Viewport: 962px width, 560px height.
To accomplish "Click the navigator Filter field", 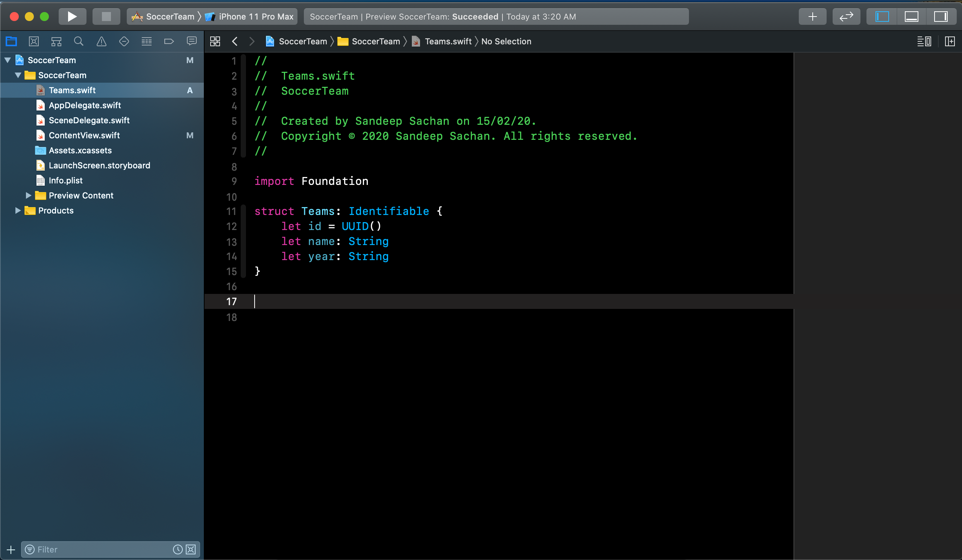I will tap(103, 549).
